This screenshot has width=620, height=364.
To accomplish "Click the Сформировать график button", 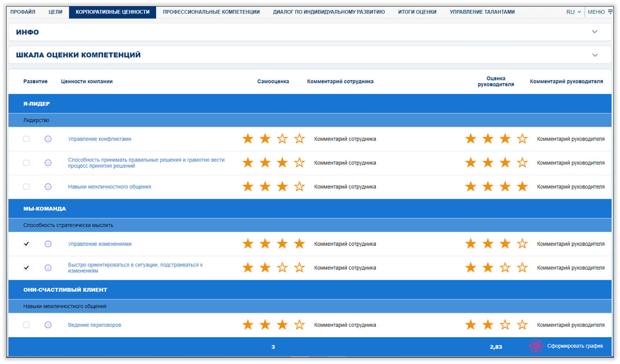I will click(575, 346).
